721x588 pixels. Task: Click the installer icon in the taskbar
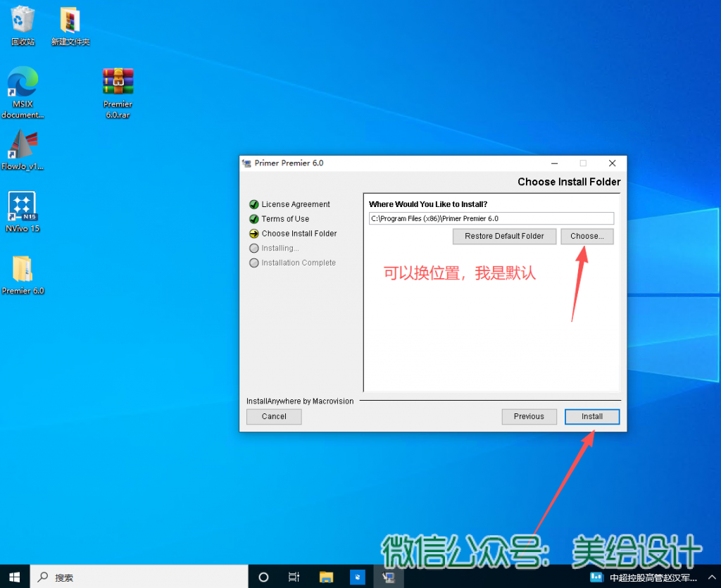[388, 577]
